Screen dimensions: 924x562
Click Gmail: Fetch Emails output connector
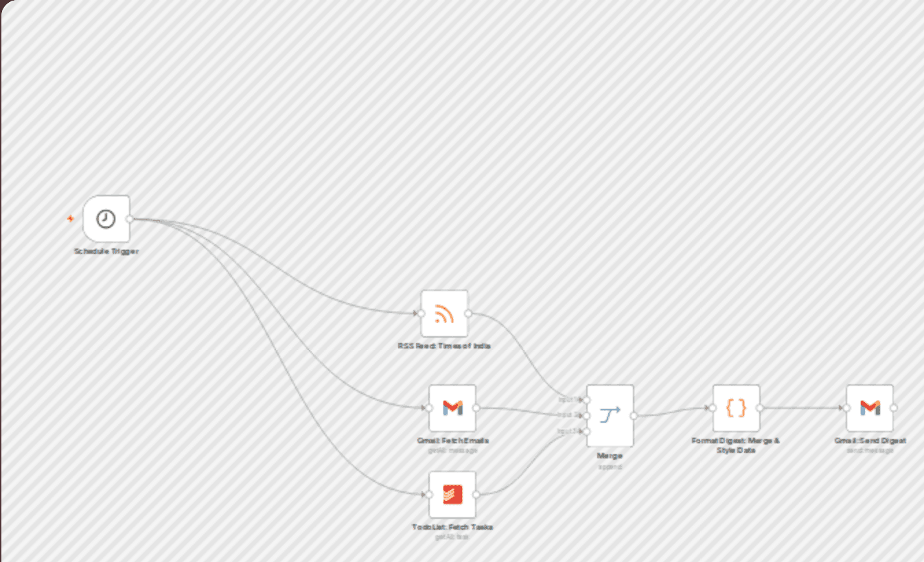click(476, 408)
